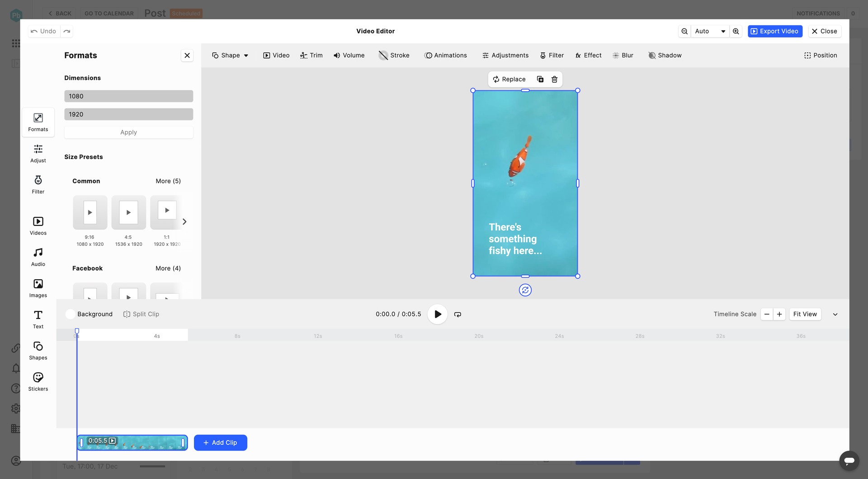Viewport: 868px width, 479px height.
Task: Edit the height field showing 1920
Action: (129, 114)
